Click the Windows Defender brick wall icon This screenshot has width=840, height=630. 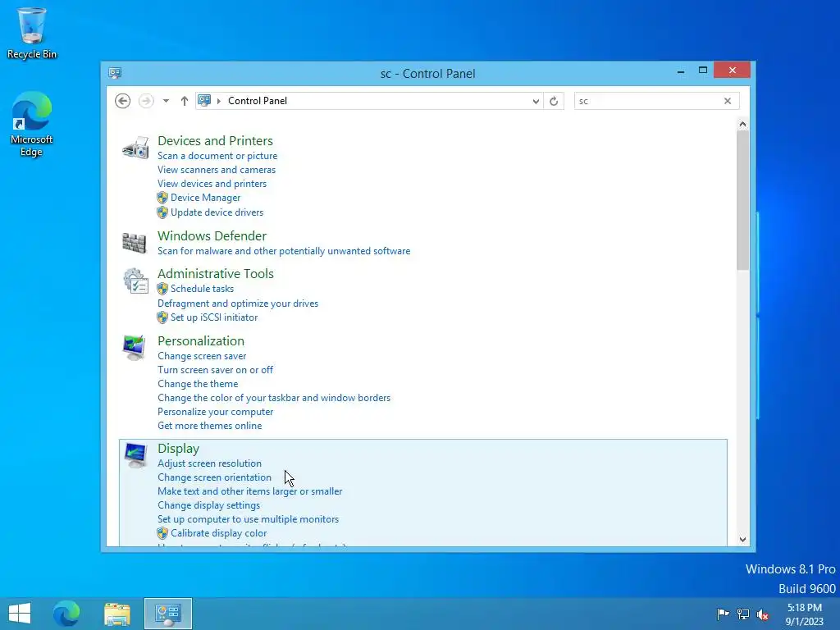tap(134, 243)
